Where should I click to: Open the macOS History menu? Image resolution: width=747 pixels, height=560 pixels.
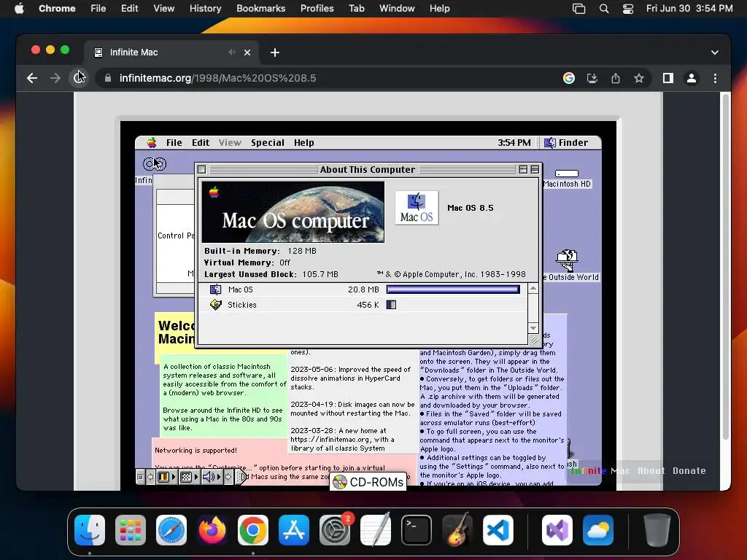[x=205, y=8]
